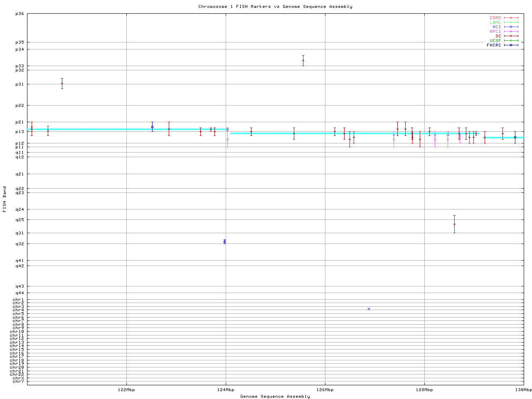Select the gray square marker on chr4 row

click(369, 309)
